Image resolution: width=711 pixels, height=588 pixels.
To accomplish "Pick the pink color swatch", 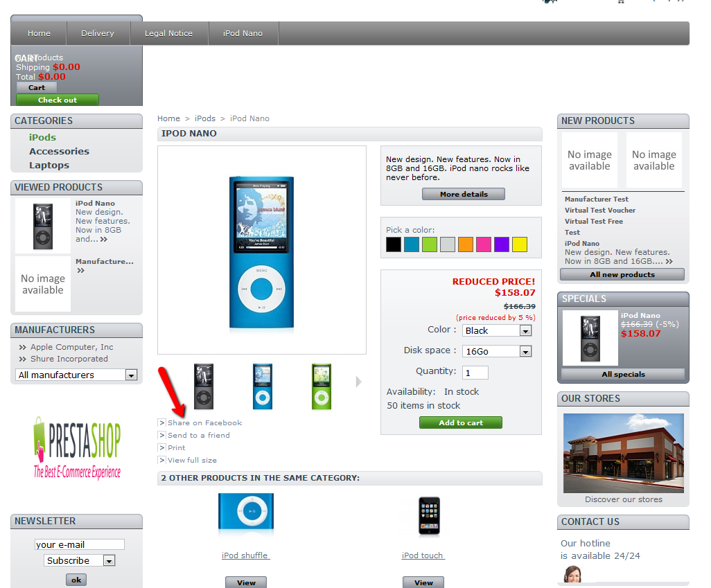I will point(484,244).
